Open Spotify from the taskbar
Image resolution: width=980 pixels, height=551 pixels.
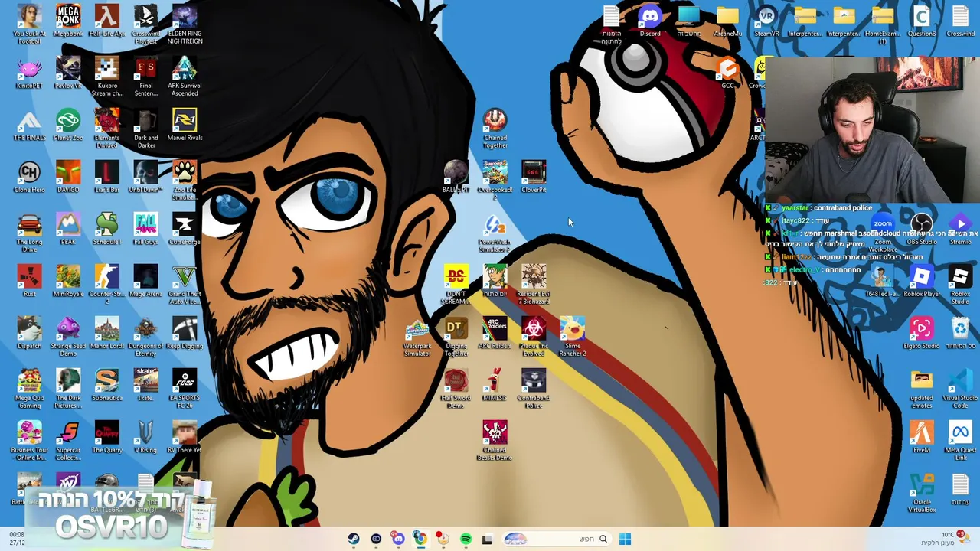click(465, 539)
